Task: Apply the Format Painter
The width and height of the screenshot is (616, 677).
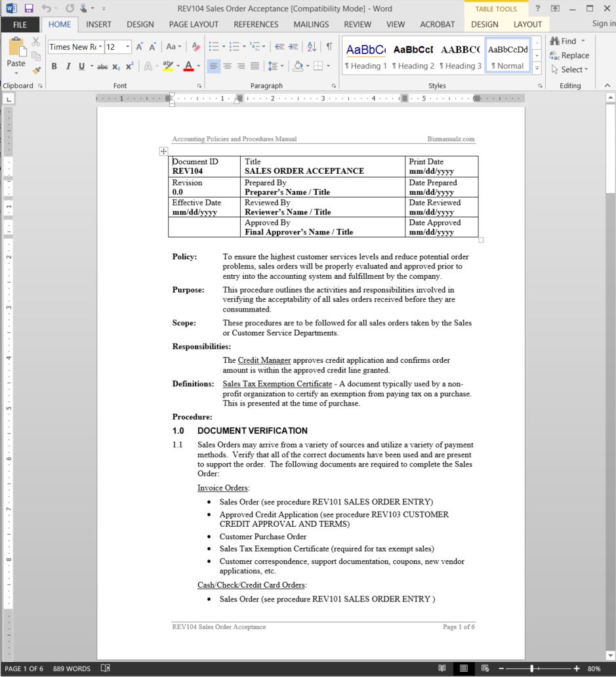Action: point(37,70)
